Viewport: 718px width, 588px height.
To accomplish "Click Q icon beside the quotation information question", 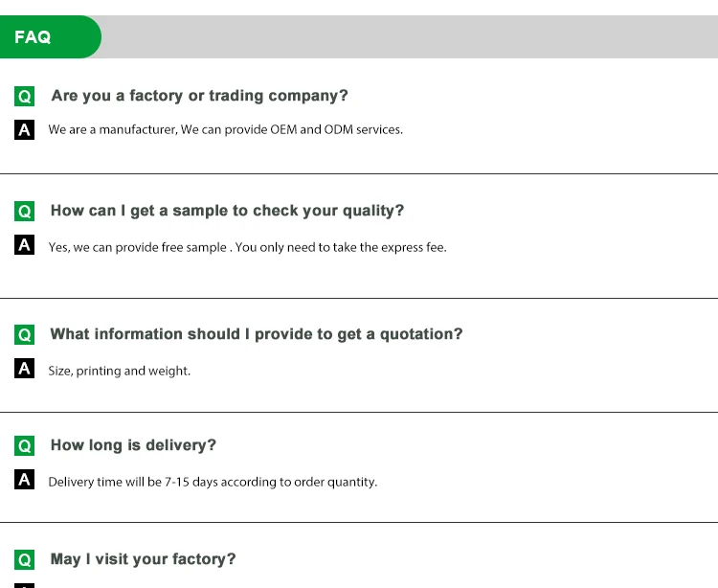I will (25, 334).
